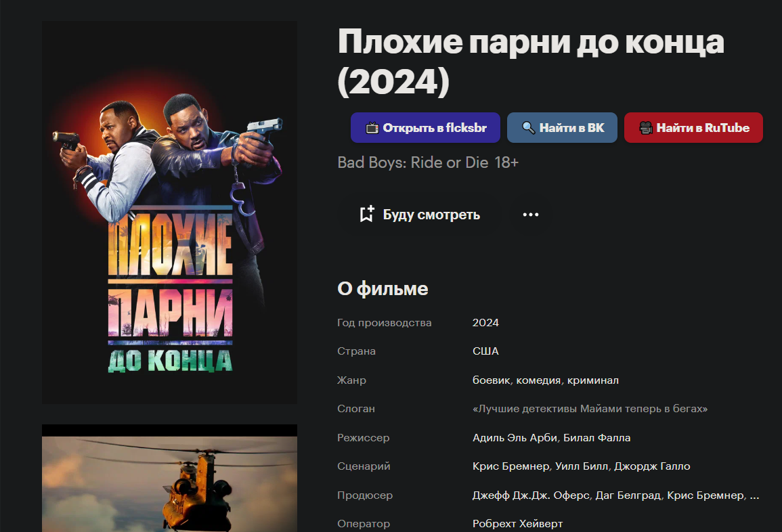The width and height of the screenshot is (782, 532).
Task: Open producer Даг Белград
Action: click(x=629, y=495)
